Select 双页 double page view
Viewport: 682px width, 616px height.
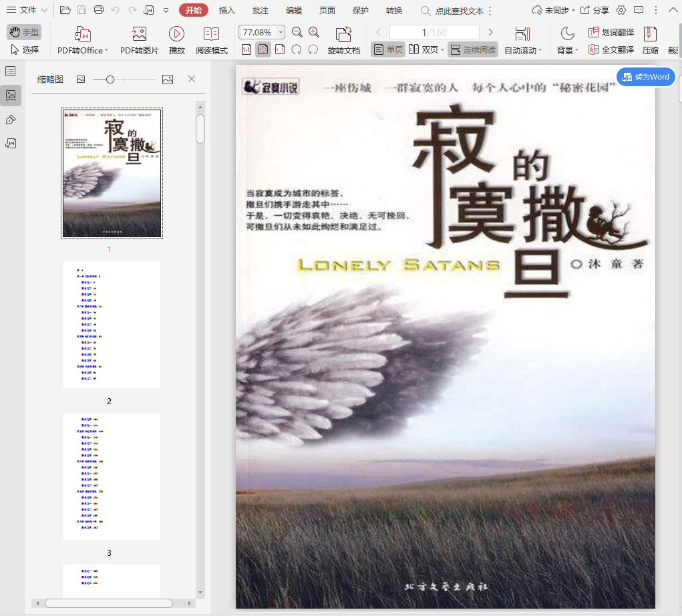coord(425,49)
